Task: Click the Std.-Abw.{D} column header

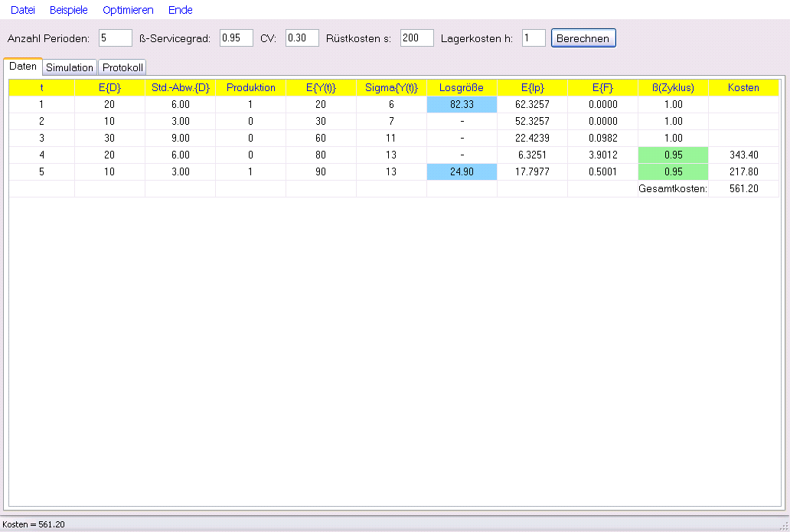Action: click(180, 87)
